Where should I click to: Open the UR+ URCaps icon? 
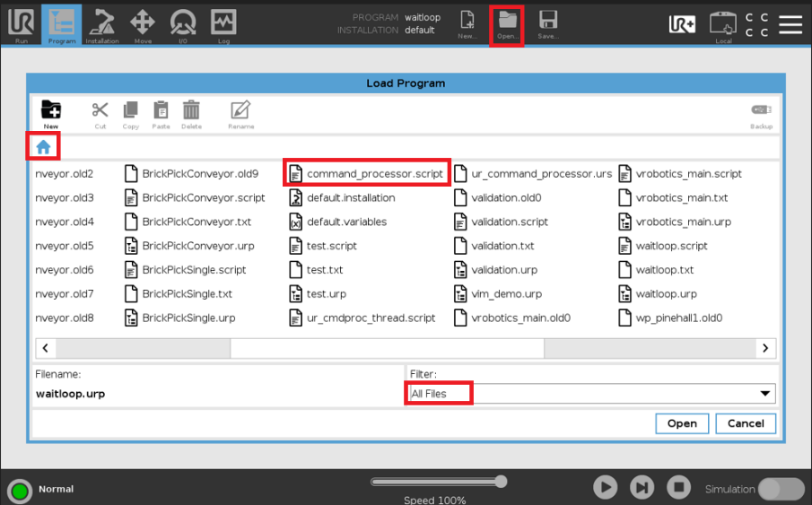point(682,24)
